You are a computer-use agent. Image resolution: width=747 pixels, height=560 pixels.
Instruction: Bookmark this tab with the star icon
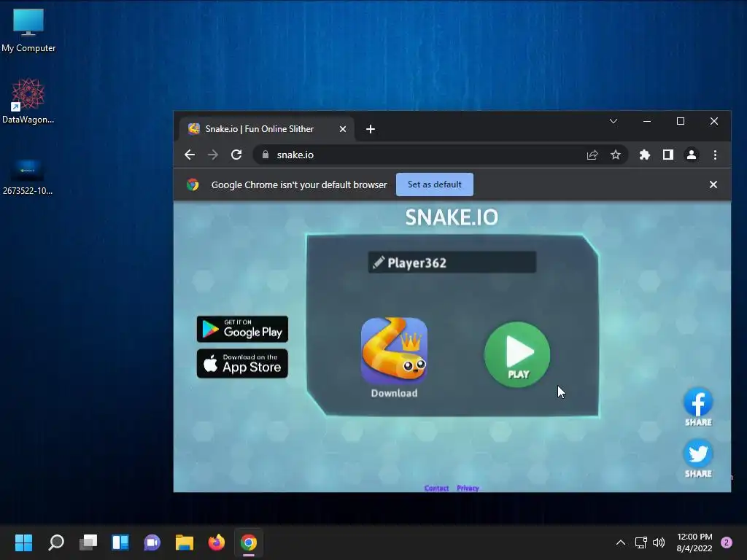616,155
